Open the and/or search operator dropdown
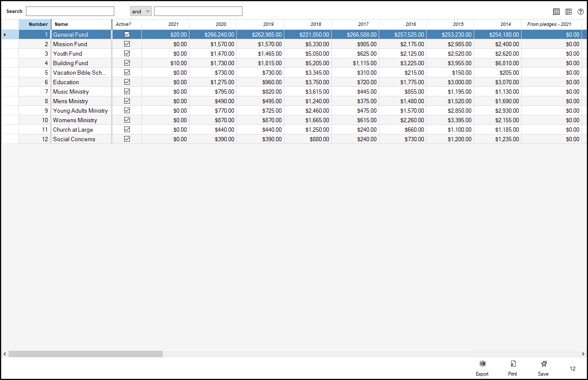The width and height of the screenshot is (588, 380). coord(141,11)
